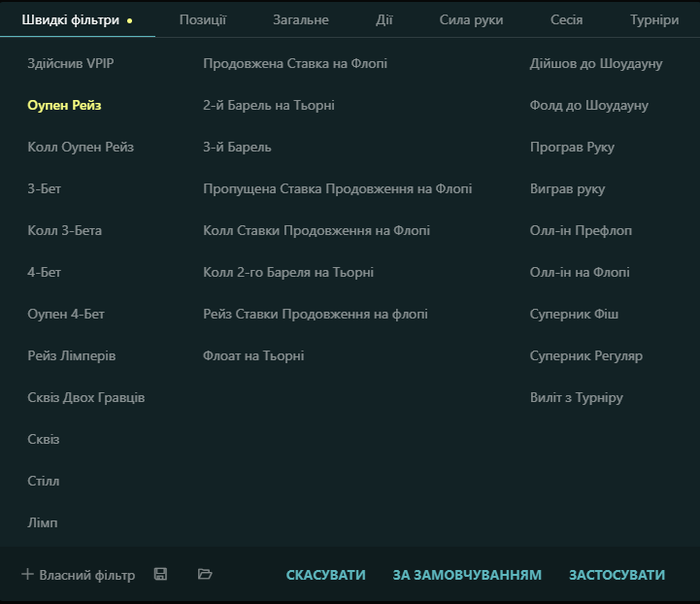Select Рейз Ставки Продовження на флопі
Image resolution: width=700 pixels, height=604 pixels.
[316, 314]
